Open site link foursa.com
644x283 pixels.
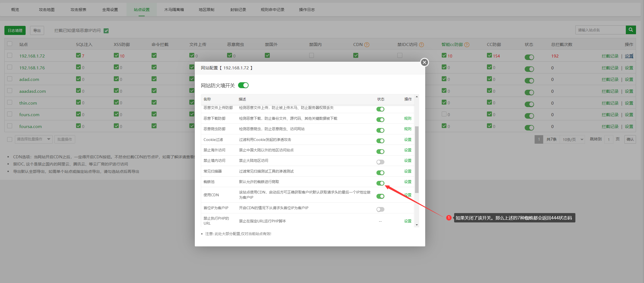[x=31, y=126]
